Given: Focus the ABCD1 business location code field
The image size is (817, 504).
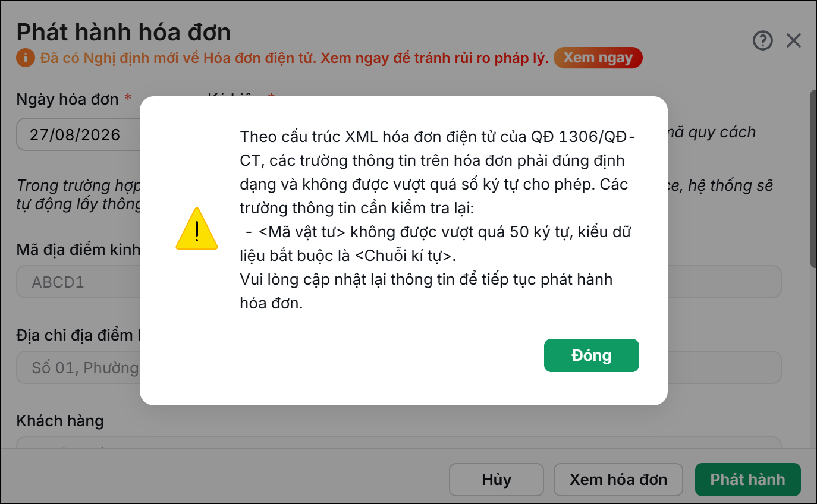Looking at the screenshot, I should [78, 282].
